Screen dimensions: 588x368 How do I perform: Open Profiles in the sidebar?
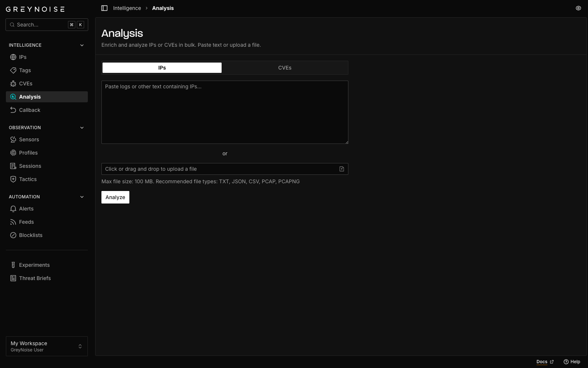(47, 153)
